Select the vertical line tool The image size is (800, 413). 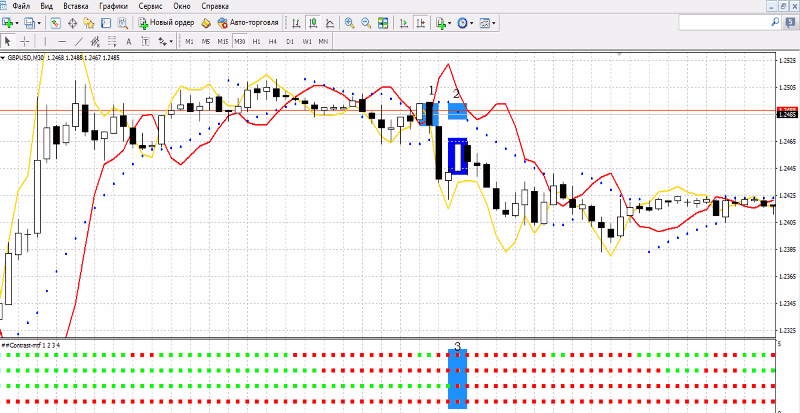click(x=45, y=41)
